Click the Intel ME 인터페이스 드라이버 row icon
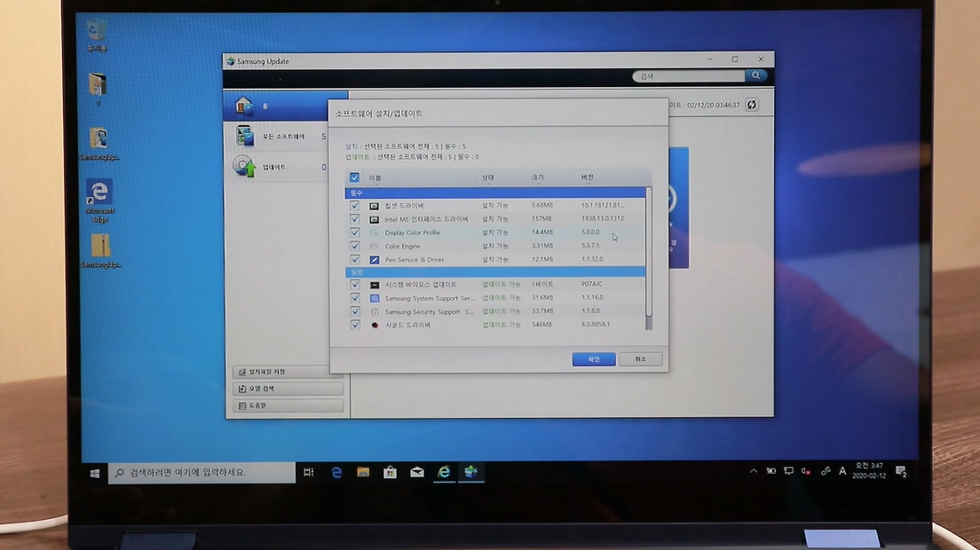Image resolution: width=980 pixels, height=550 pixels. [x=374, y=219]
